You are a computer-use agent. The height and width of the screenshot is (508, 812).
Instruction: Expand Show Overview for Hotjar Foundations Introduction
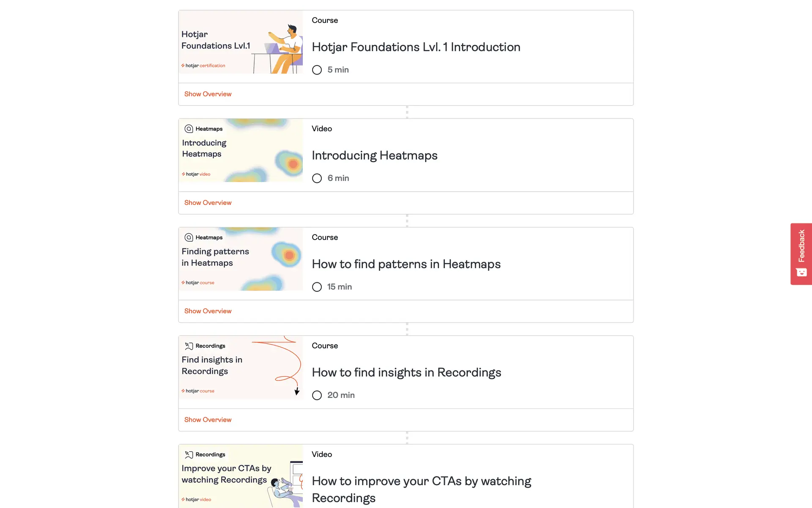tap(208, 94)
